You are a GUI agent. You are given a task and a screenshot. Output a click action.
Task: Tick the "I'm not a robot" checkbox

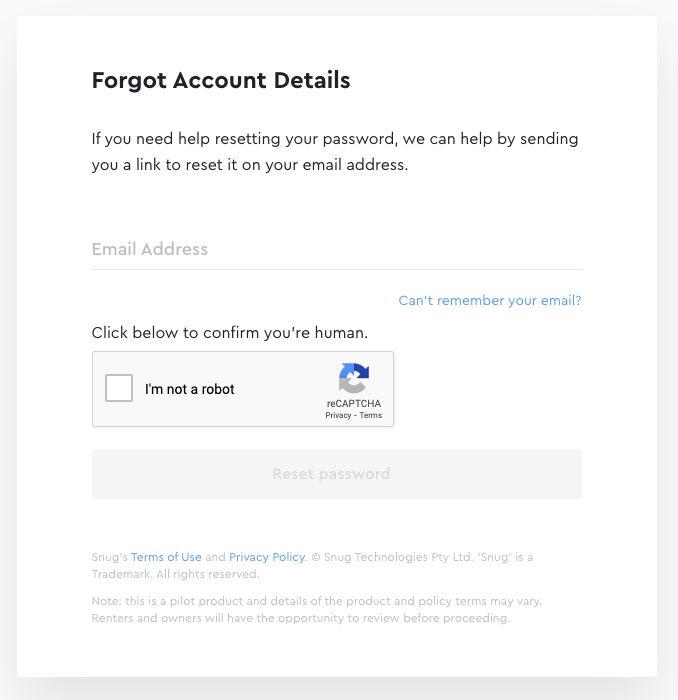[x=119, y=389]
